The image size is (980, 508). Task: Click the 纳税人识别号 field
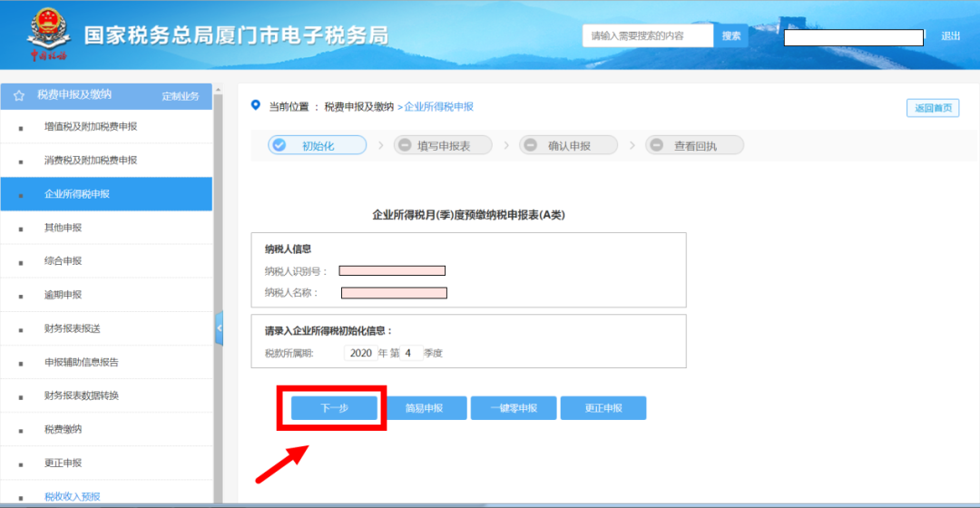(x=392, y=270)
